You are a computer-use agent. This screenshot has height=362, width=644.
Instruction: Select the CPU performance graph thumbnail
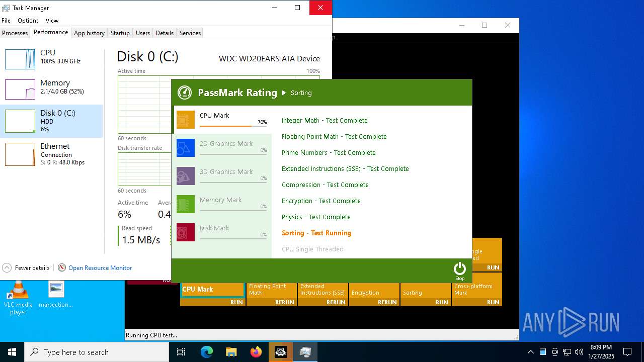(20, 59)
